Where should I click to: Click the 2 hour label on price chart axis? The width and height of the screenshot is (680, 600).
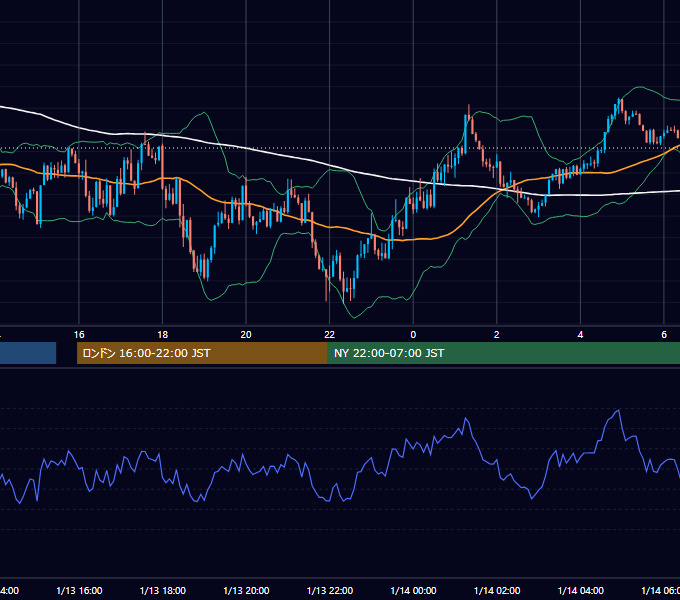(x=497, y=335)
